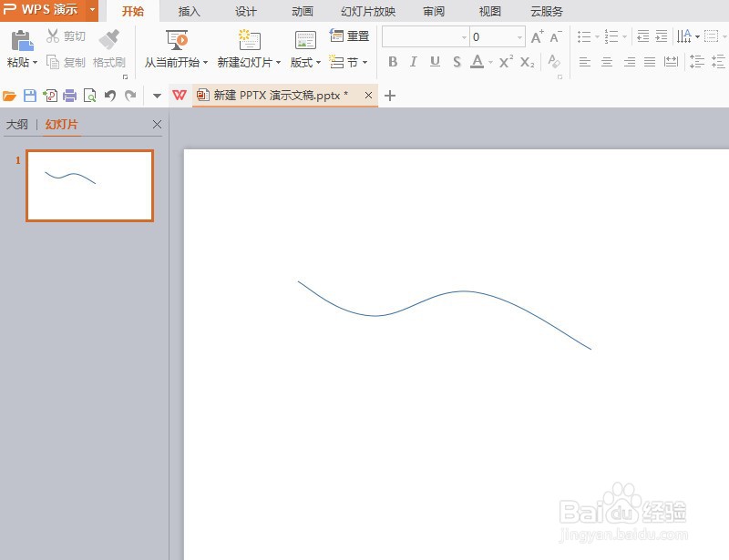Click the New Slide (新建幻灯片) icon

click(x=249, y=40)
